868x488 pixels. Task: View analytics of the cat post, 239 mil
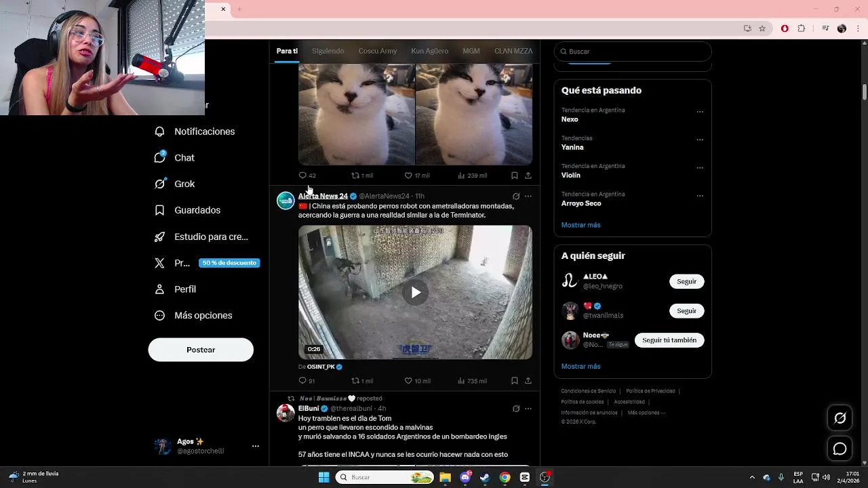click(472, 176)
